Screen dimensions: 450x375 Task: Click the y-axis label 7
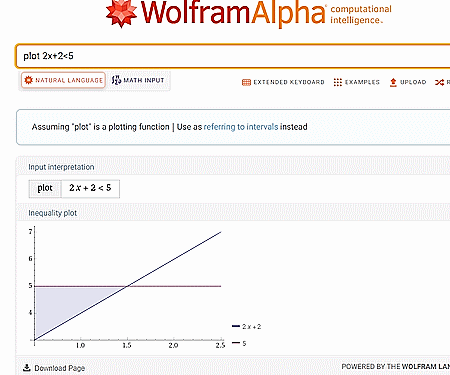click(x=30, y=231)
